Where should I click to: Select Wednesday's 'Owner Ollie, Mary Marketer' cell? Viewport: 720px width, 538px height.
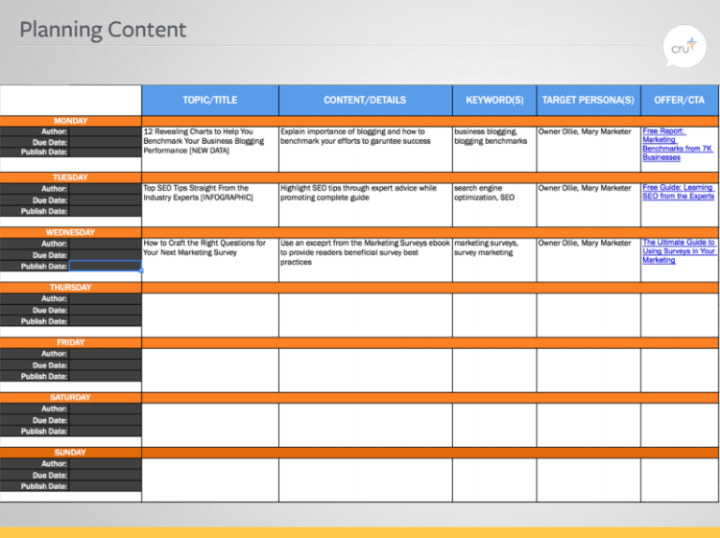pyautogui.click(x=588, y=260)
